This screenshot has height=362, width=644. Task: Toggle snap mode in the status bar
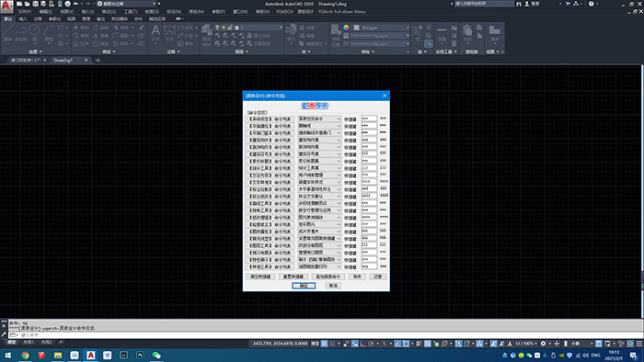click(333, 344)
